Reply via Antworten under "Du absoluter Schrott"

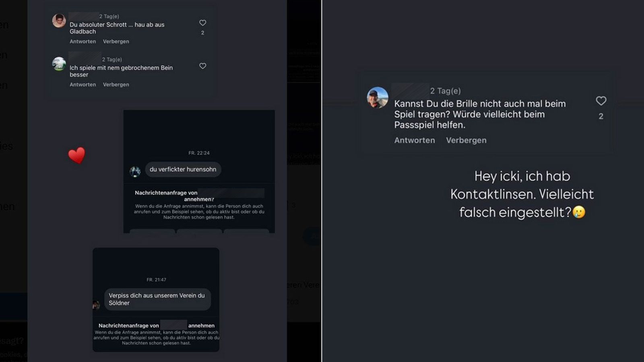click(x=83, y=41)
